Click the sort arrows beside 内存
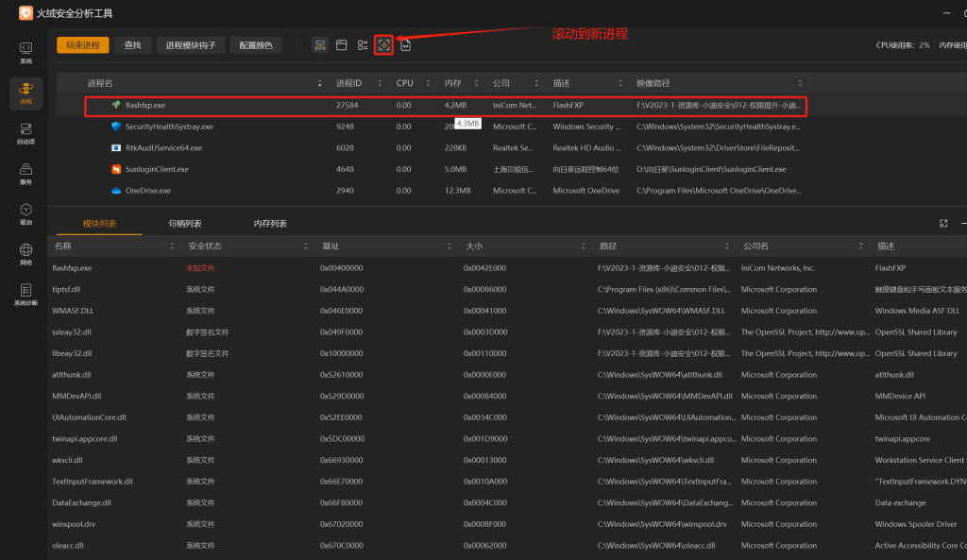The height and width of the screenshot is (560, 967). tap(476, 83)
